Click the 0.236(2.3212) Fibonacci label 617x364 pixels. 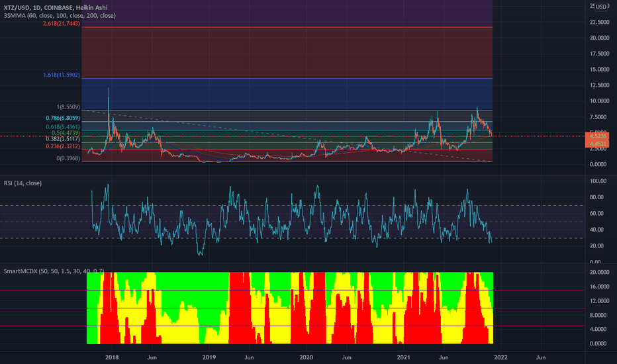[63, 146]
